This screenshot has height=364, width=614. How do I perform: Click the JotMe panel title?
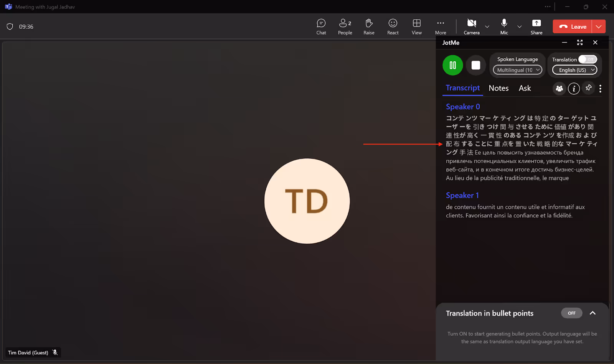pos(451,43)
